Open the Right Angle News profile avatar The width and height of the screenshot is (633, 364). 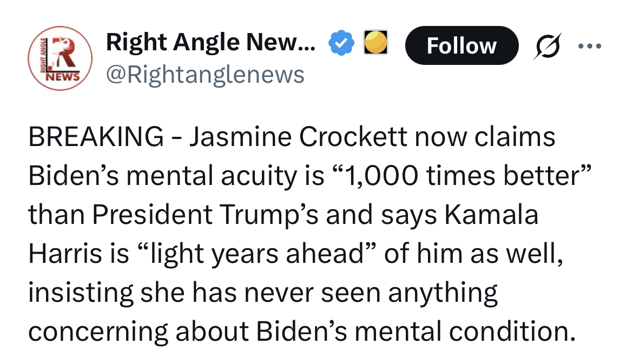[60, 58]
